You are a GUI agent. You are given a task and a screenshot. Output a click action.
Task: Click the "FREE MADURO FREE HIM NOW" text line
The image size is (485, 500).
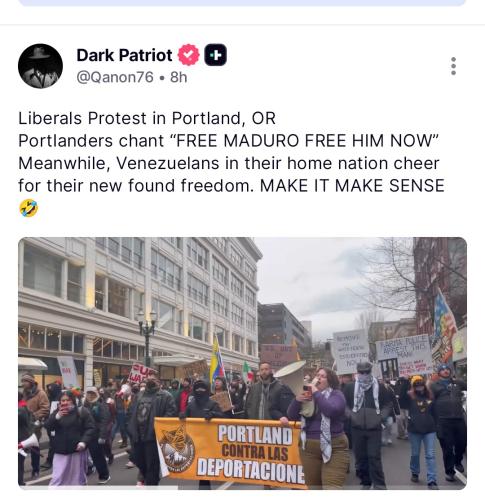(x=307, y=141)
